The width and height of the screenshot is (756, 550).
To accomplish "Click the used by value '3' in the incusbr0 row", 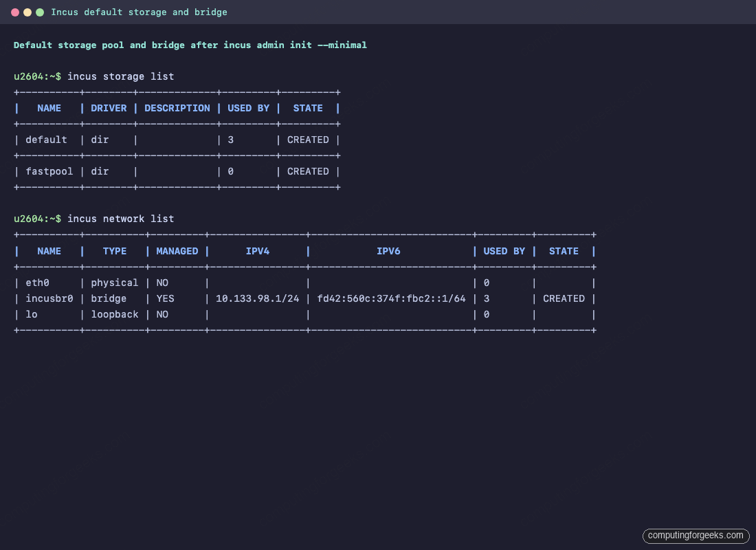I will pyautogui.click(x=487, y=299).
